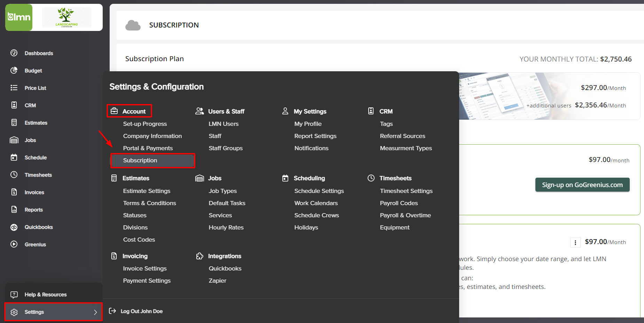Click the CRM sidebar icon
Viewport: 644px width, 323px height.
[14, 105]
